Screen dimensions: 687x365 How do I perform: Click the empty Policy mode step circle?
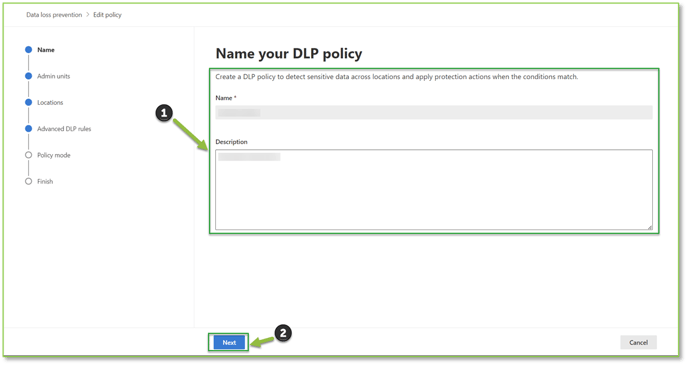tap(28, 155)
